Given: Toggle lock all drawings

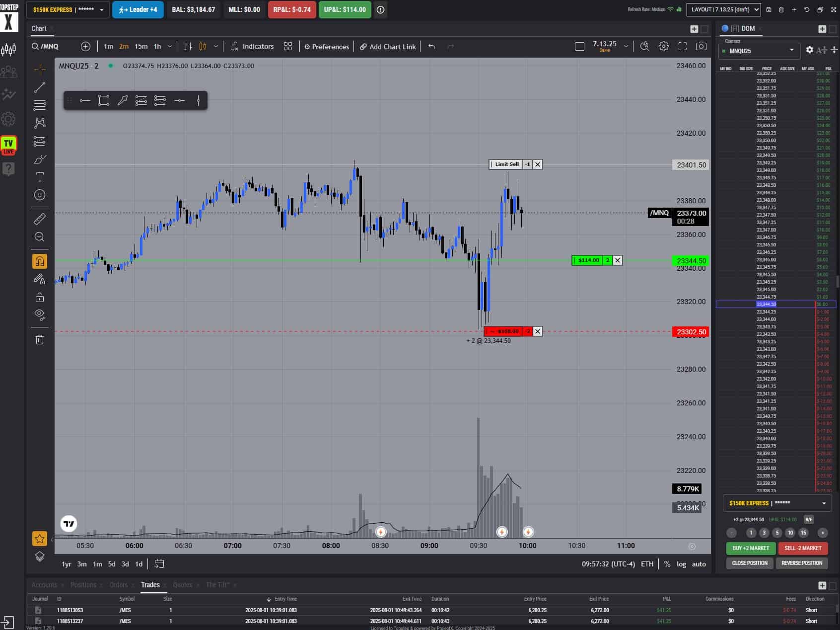Looking at the screenshot, I should coord(40,297).
